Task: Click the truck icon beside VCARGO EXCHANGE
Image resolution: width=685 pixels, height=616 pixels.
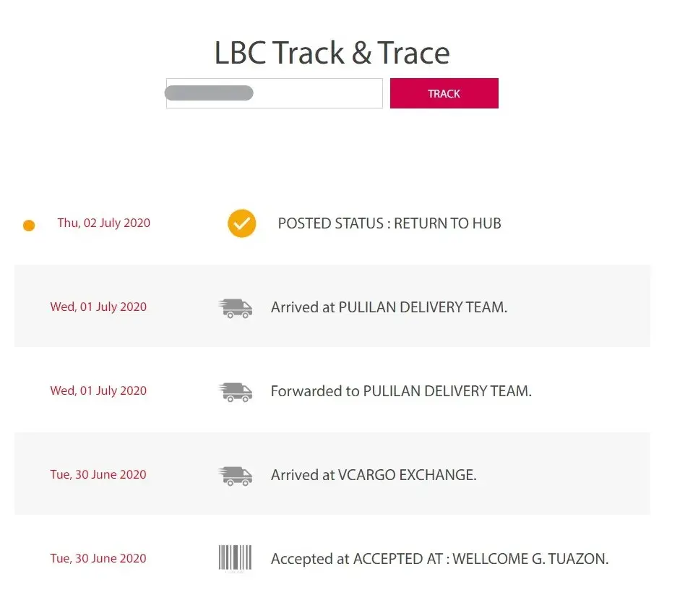Action: 236,476
